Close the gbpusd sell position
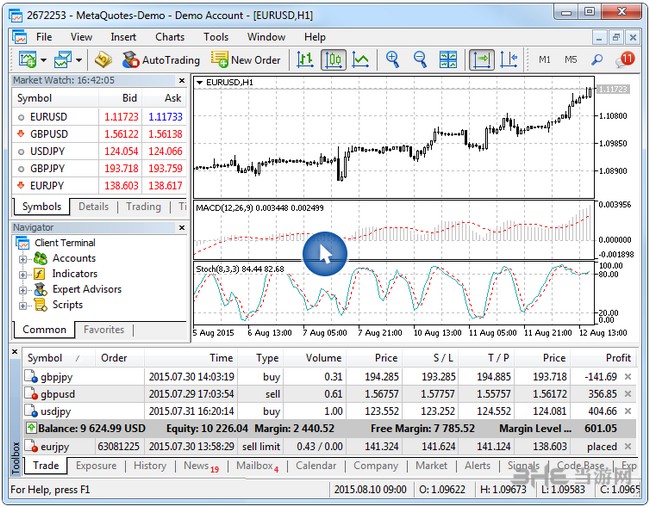The height and width of the screenshot is (507, 650). point(628,394)
